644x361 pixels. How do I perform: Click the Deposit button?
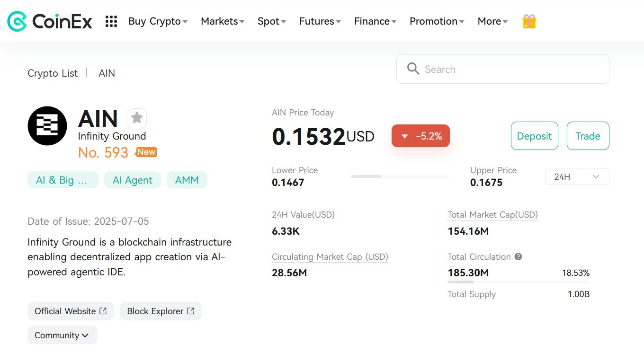pyautogui.click(x=535, y=136)
